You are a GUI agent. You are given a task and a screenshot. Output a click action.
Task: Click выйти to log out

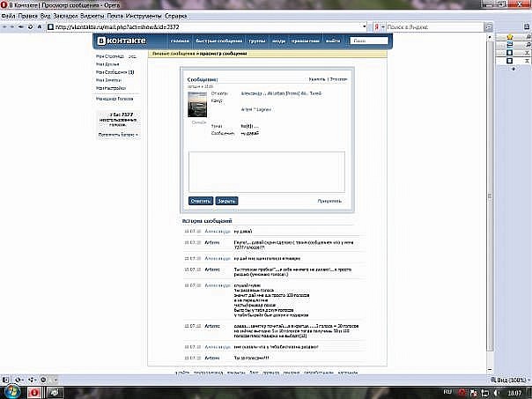(333, 41)
